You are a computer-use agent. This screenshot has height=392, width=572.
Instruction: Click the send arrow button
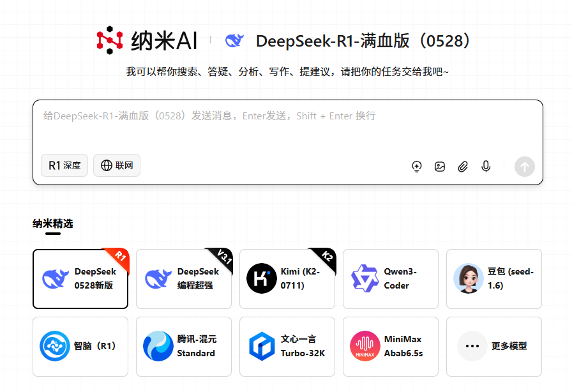tap(525, 167)
